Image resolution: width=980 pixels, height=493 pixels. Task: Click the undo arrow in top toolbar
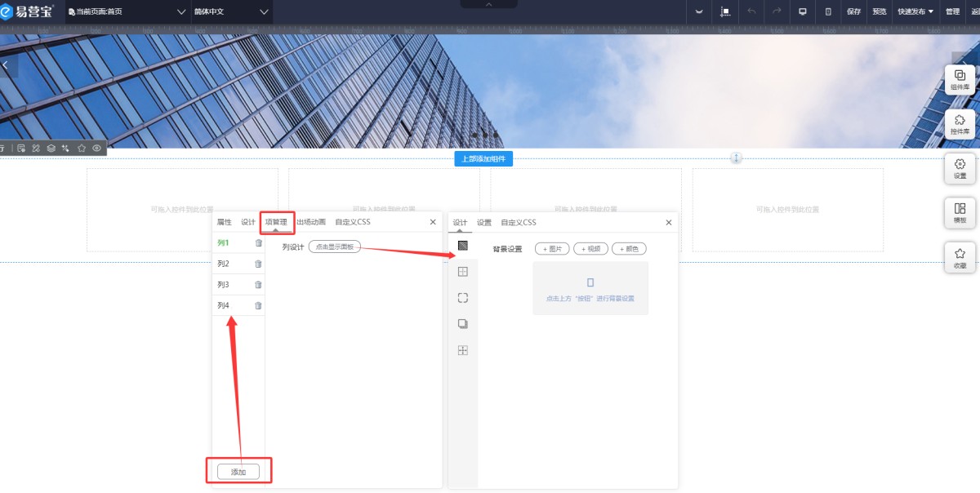pyautogui.click(x=751, y=11)
